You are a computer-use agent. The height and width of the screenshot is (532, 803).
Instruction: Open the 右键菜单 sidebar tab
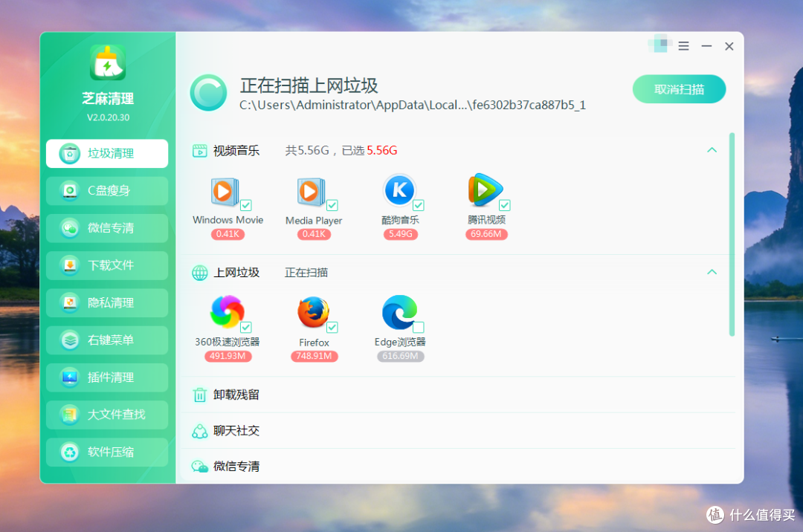(x=107, y=340)
